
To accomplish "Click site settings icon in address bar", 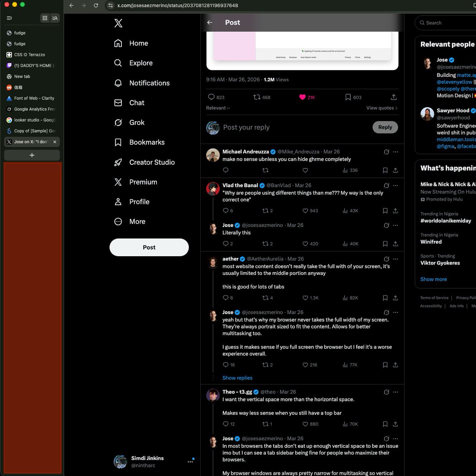I will (110, 6).
